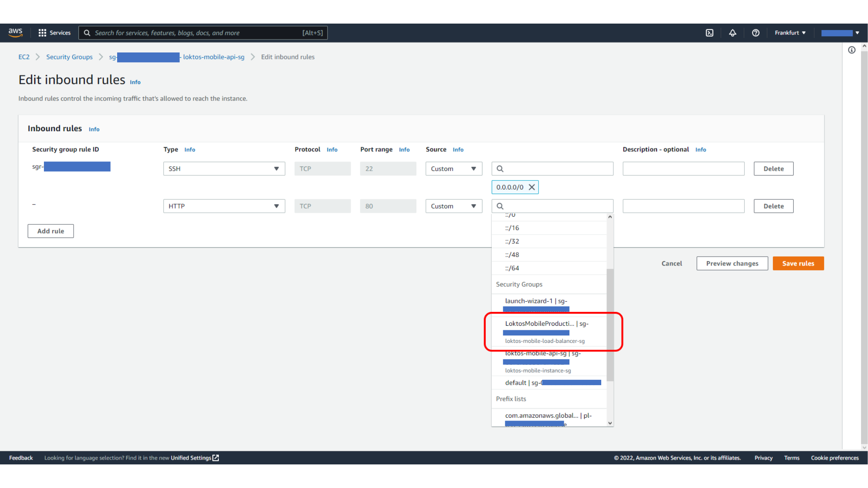Open the Custom source dropdown for SSH rule
The width and height of the screenshot is (868, 488).
click(454, 169)
